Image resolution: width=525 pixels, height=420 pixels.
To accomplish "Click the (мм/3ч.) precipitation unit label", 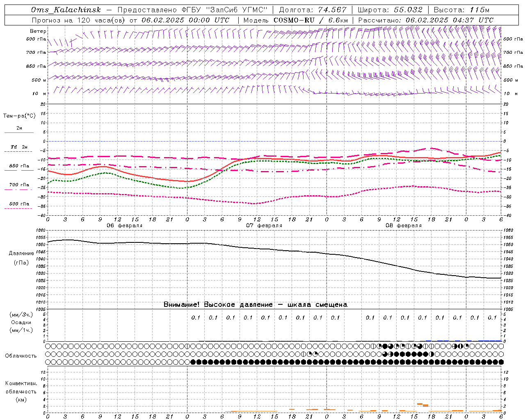I will (x=21, y=315).
